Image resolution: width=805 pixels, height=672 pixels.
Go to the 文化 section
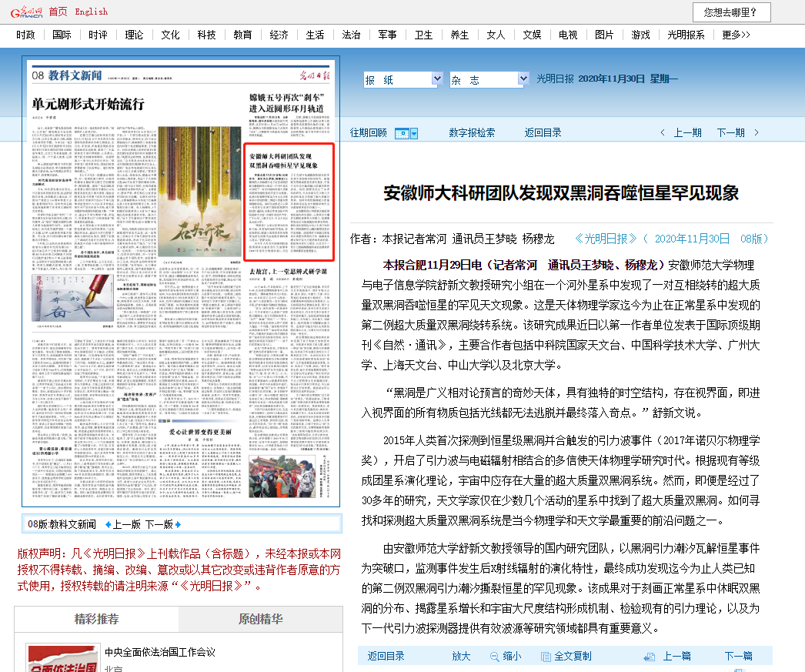click(170, 35)
